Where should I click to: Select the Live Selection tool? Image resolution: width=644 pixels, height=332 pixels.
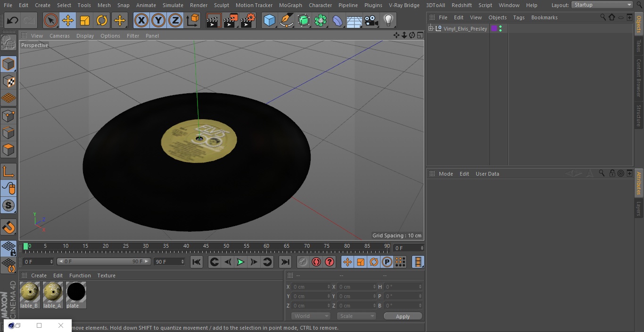pos(51,21)
